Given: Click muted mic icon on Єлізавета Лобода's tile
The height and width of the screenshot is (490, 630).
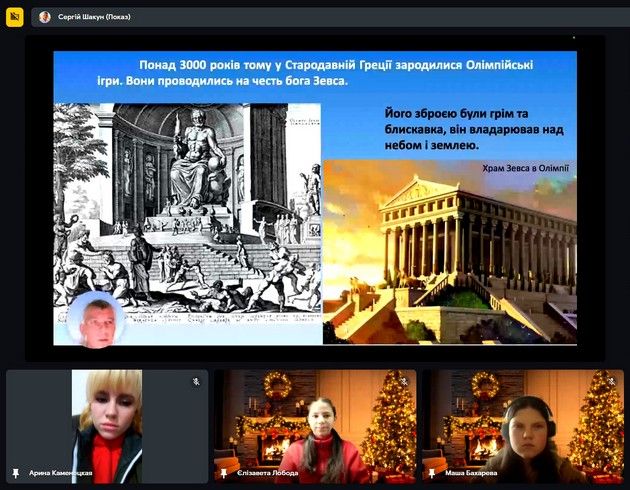Looking at the screenshot, I should 404,382.
